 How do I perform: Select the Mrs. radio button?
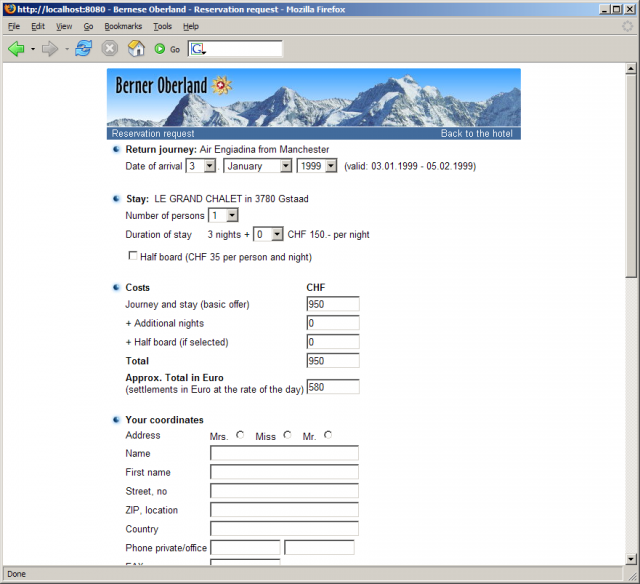(240, 435)
